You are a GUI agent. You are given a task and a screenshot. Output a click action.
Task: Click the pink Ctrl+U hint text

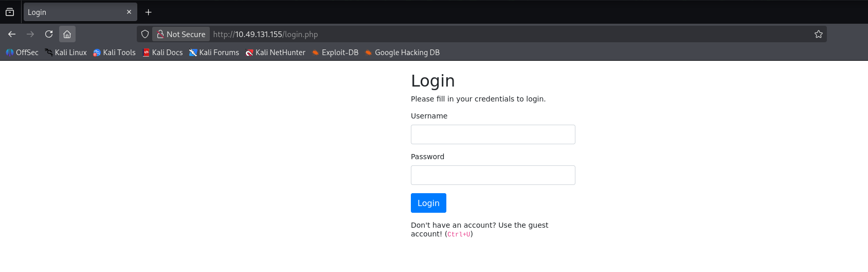[459, 234]
